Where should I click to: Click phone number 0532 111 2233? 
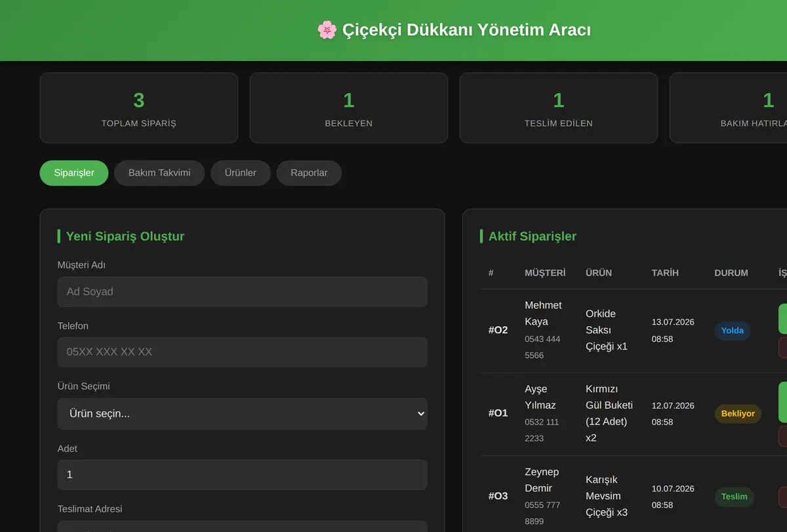tap(542, 430)
